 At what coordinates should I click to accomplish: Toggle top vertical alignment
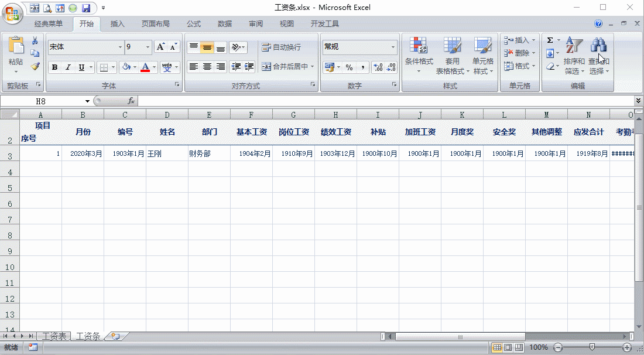point(194,47)
